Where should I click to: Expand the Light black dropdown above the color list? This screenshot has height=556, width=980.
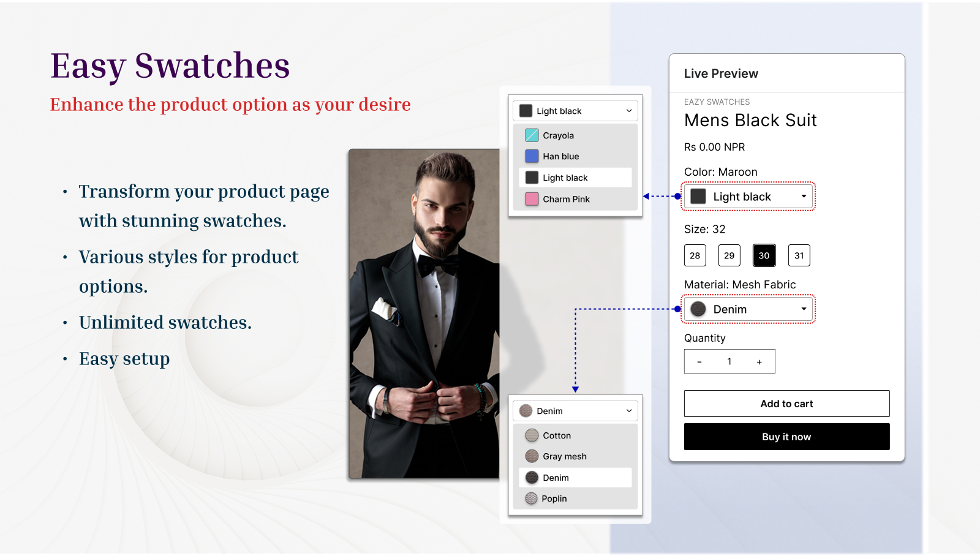click(x=575, y=111)
